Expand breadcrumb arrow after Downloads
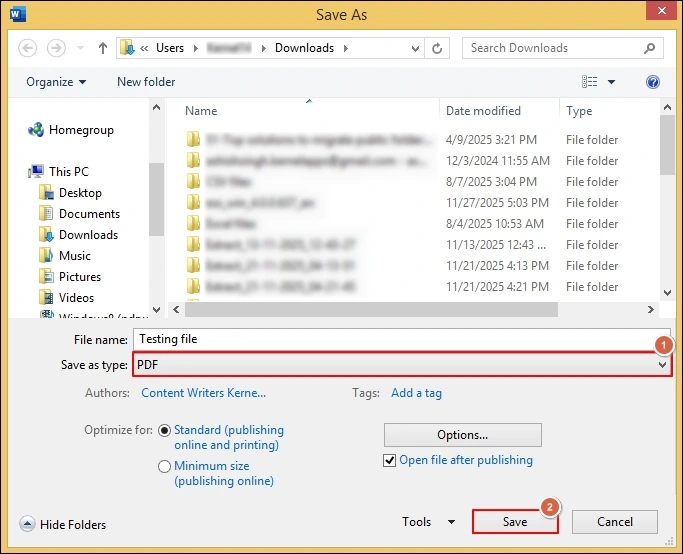This screenshot has width=683, height=554. tap(346, 48)
